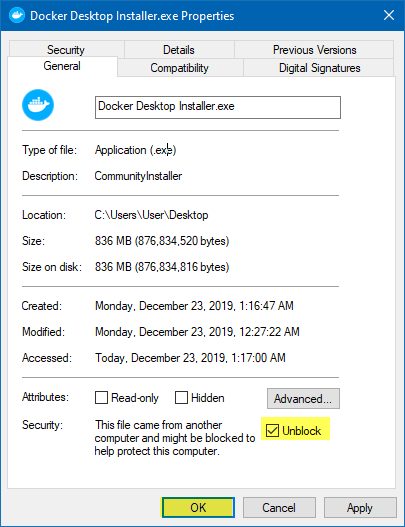Open the Previous Versions tab

(314, 50)
